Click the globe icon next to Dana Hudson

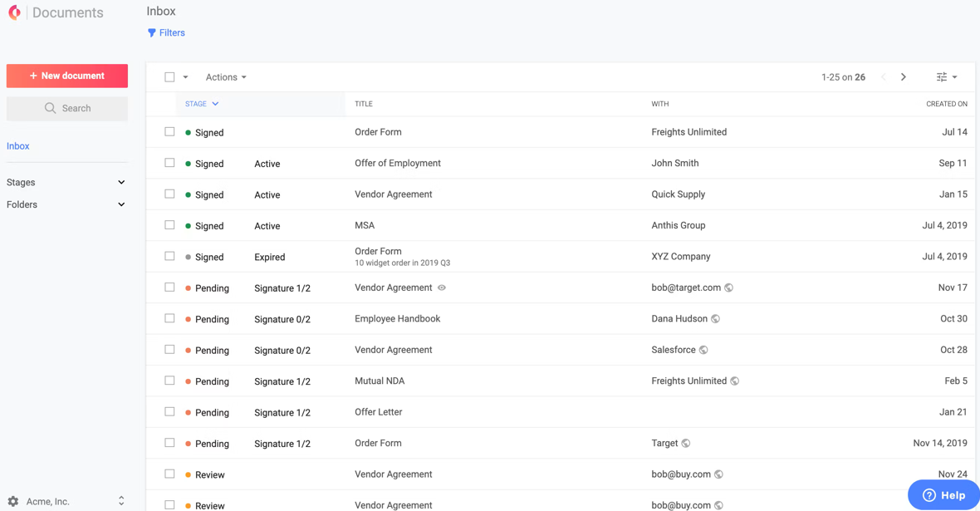click(x=714, y=318)
